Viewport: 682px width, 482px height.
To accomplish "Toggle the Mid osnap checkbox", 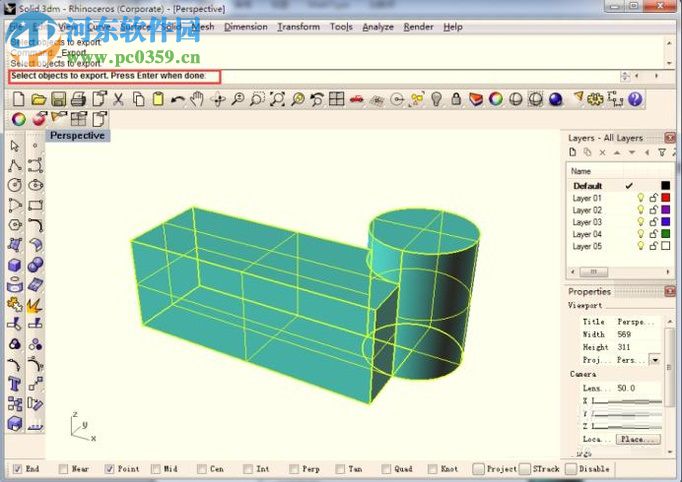I will pyautogui.click(x=156, y=468).
